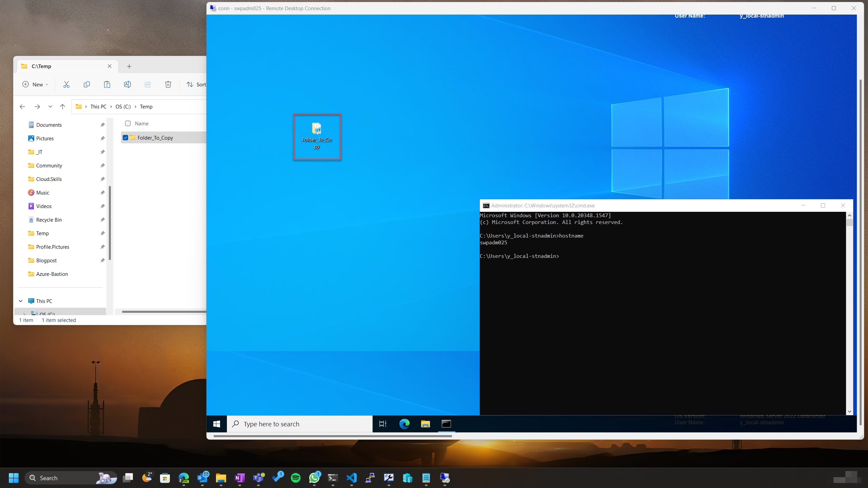
Task: Click the local taskbar Search box
Action: 71,478
